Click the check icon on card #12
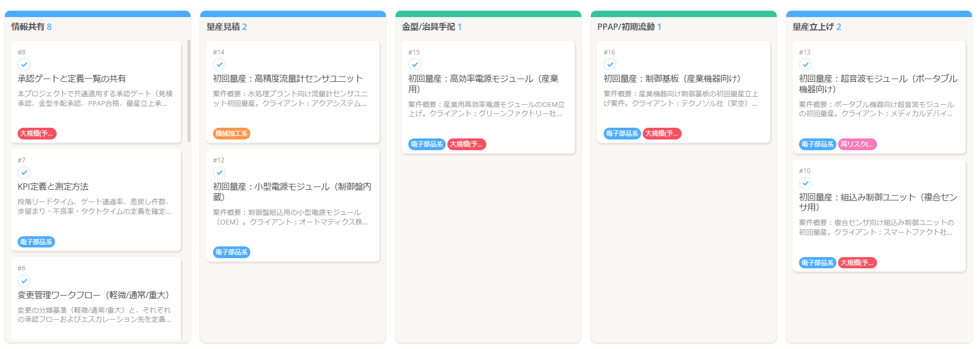The height and width of the screenshot is (349, 980). (x=219, y=172)
